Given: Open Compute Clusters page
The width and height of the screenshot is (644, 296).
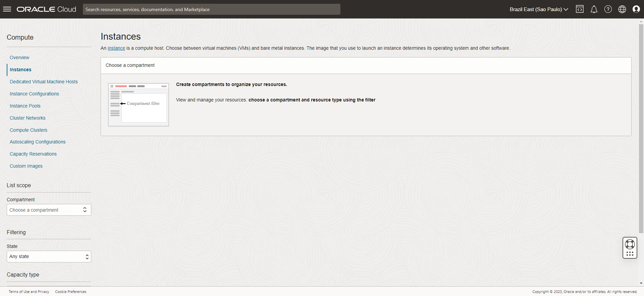Looking at the screenshot, I should click(x=29, y=130).
